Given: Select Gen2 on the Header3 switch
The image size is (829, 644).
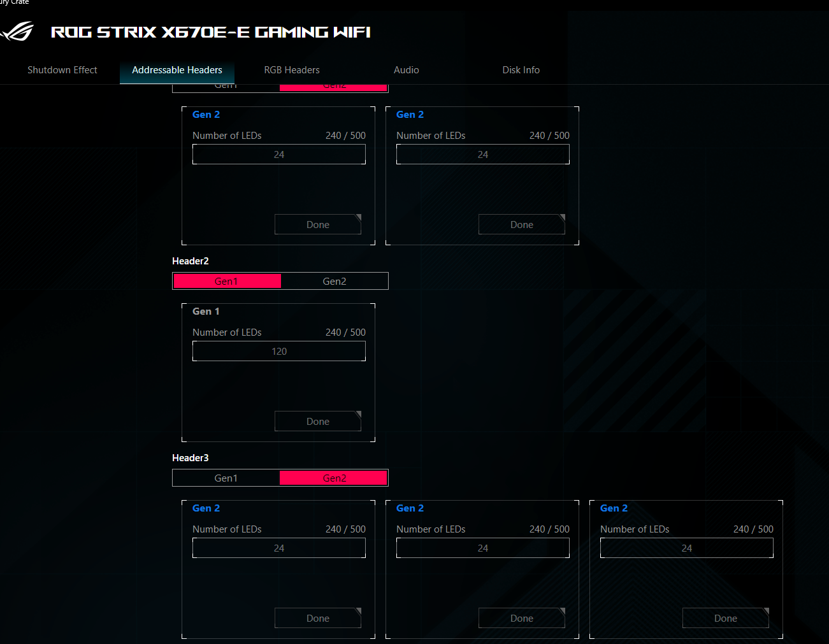Looking at the screenshot, I should [x=334, y=478].
